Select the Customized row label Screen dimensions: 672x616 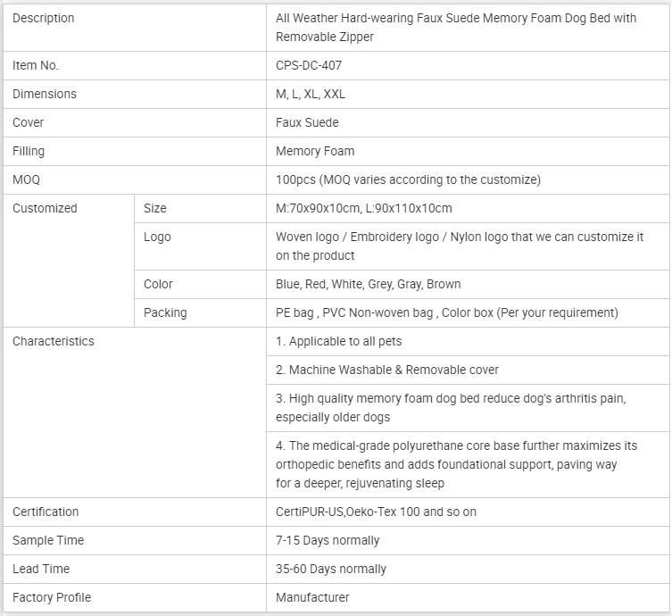coord(45,208)
